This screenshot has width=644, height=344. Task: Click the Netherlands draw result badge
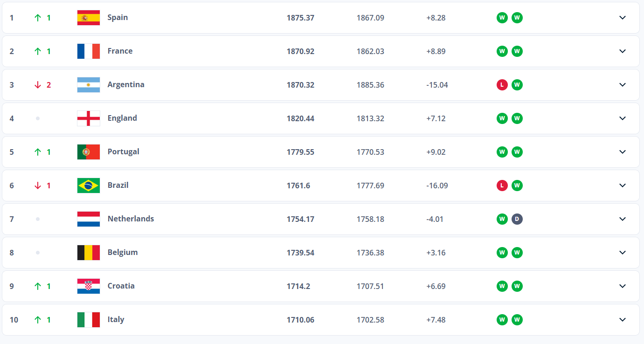coord(517,219)
